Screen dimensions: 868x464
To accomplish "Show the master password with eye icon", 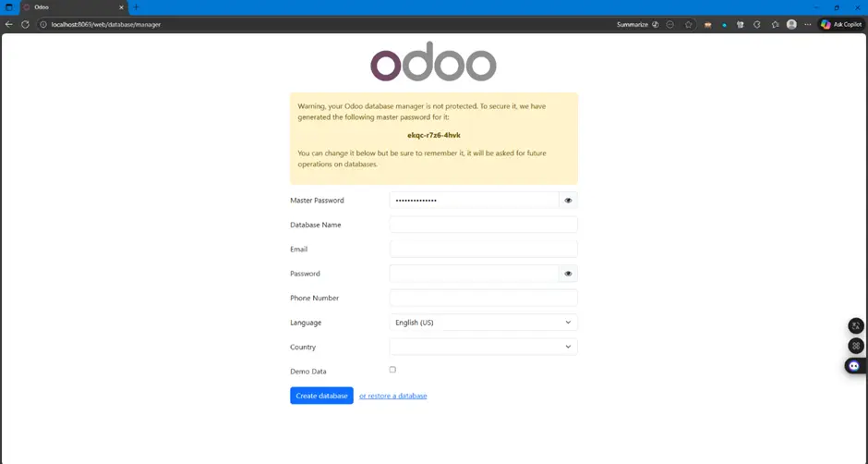I will point(568,201).
